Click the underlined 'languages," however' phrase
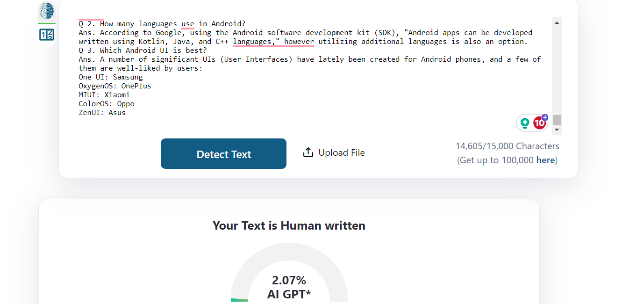 click(273, 42)
